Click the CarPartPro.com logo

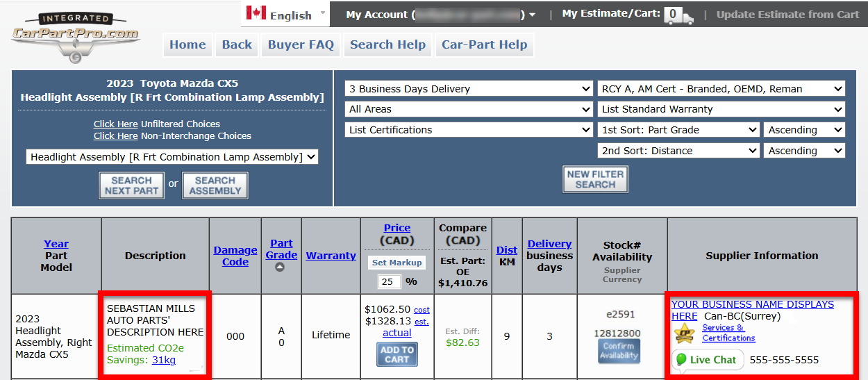76,38
